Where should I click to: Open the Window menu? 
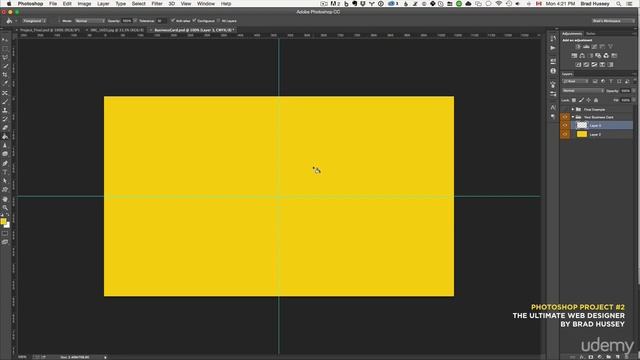pos(206,4)
